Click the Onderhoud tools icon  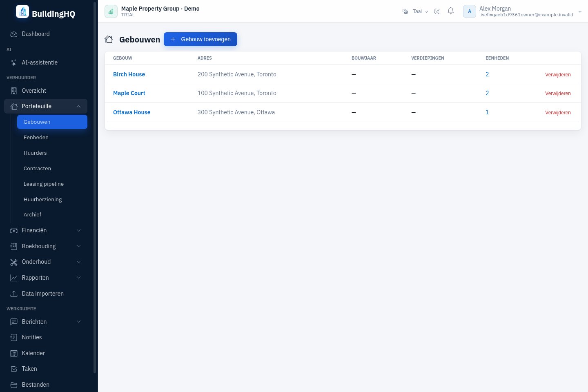(14, 262)
